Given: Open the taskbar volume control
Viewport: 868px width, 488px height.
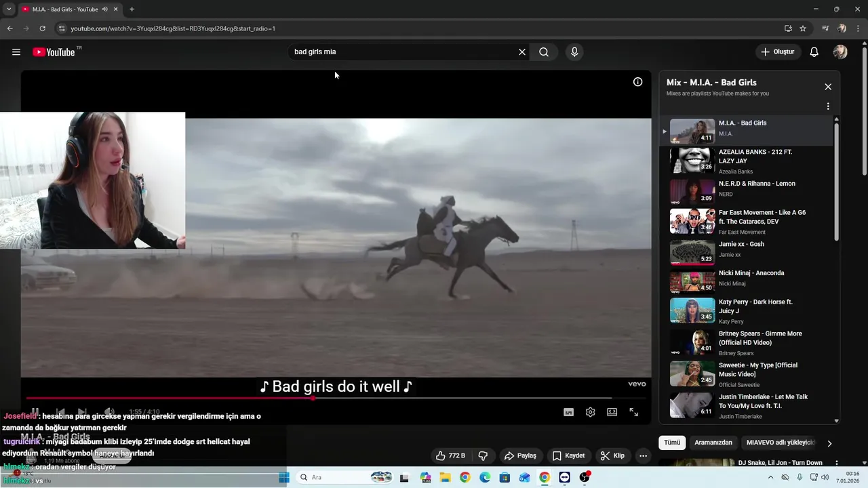Looking at the screenshot, I should click(825, 477).
